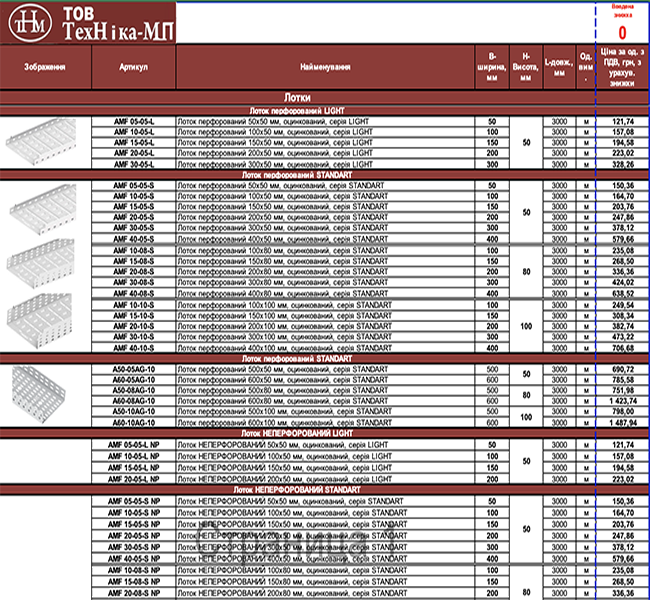This screenshot has width=650, height=600.
Task: Select price cell 473,22
Action: (x=623, y=337)
